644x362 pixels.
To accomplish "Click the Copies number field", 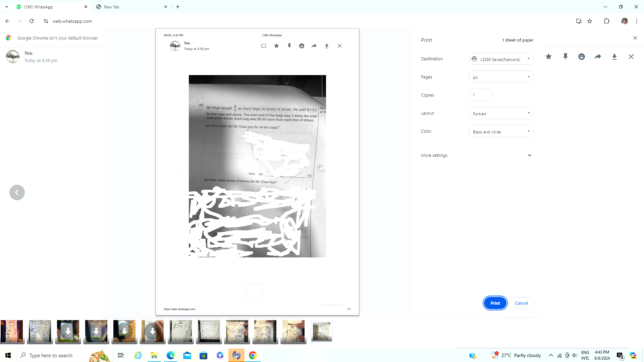I will (x=481, y=95).
